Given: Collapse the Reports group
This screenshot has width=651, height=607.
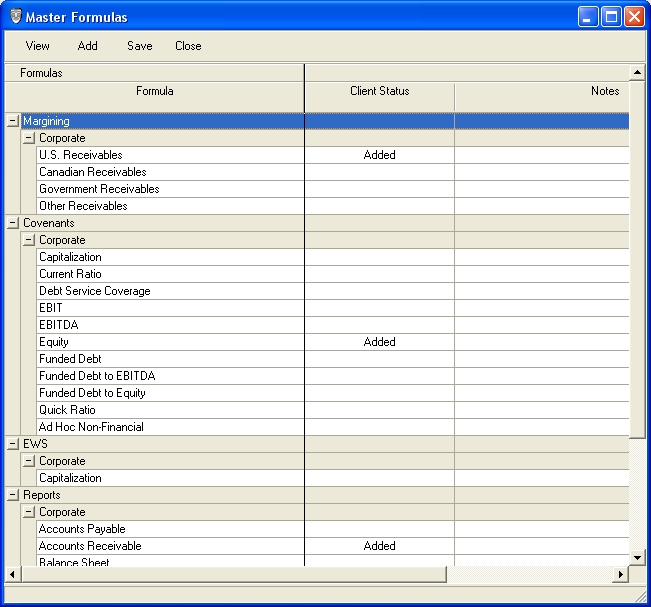Looking at the screenshot, I should [x=13, y=495].
